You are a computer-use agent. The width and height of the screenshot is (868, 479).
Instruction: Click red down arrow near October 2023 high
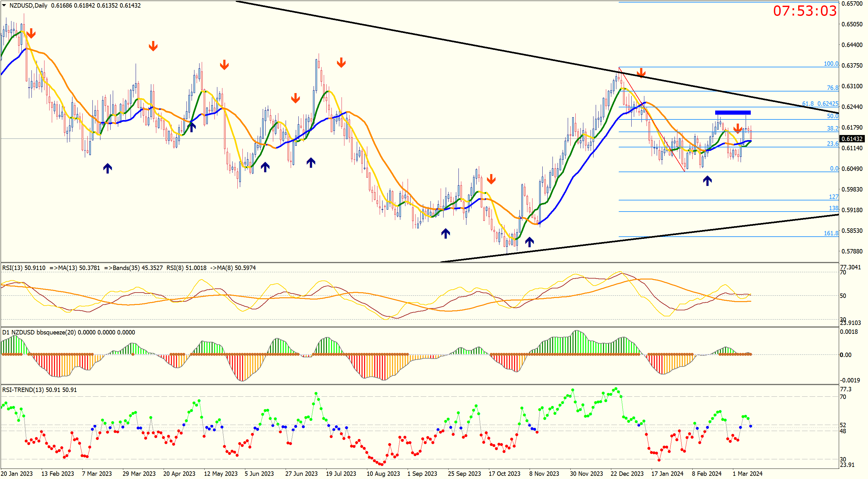(x=491, y=179)
